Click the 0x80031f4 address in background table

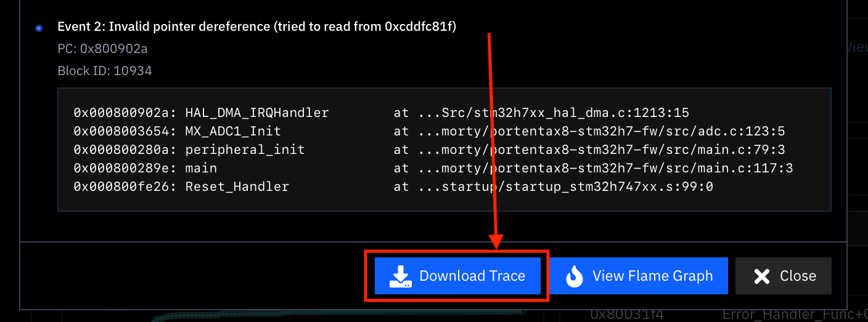pos(626,315)
